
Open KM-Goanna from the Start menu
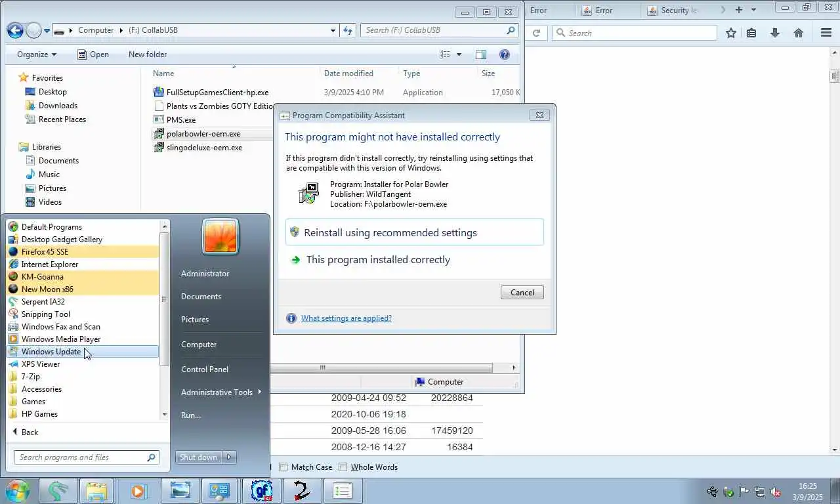coord(83,277)
